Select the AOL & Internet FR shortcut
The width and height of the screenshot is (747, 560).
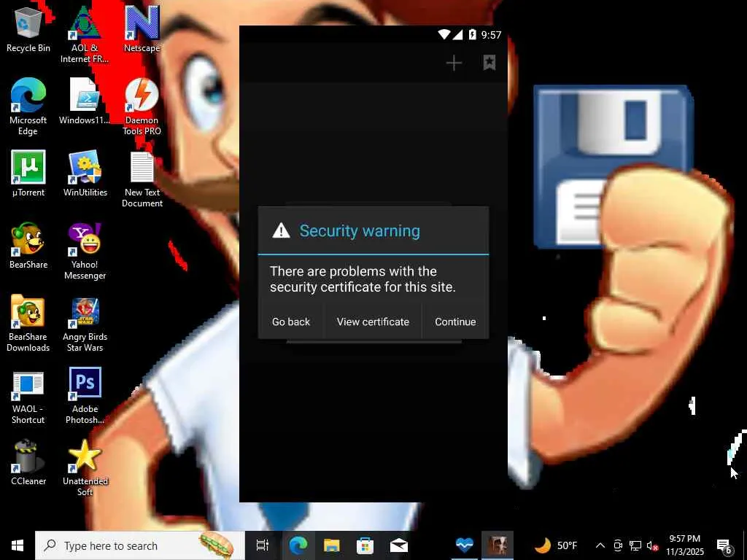(85, 34)
